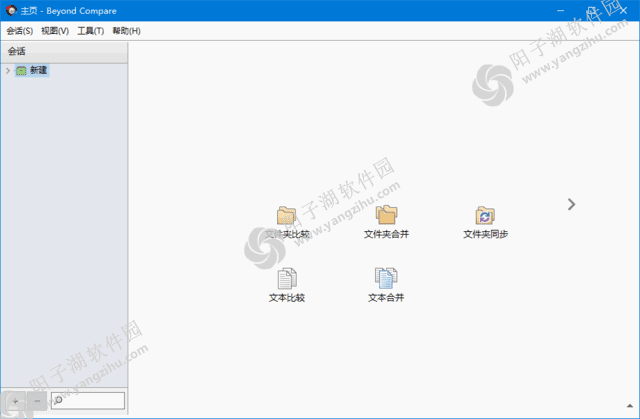Click the plus button to add session
Viewport: 640px width, 419px height.
click(16, 401)
